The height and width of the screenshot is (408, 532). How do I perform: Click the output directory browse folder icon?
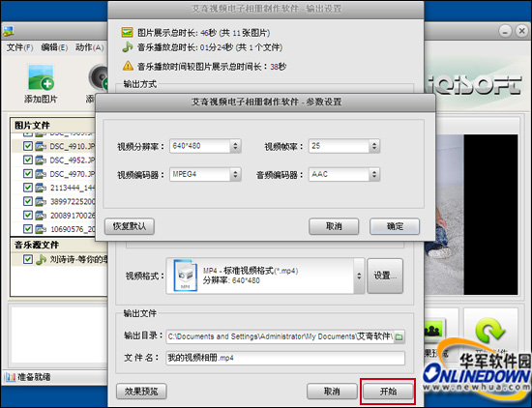[399, 336]
